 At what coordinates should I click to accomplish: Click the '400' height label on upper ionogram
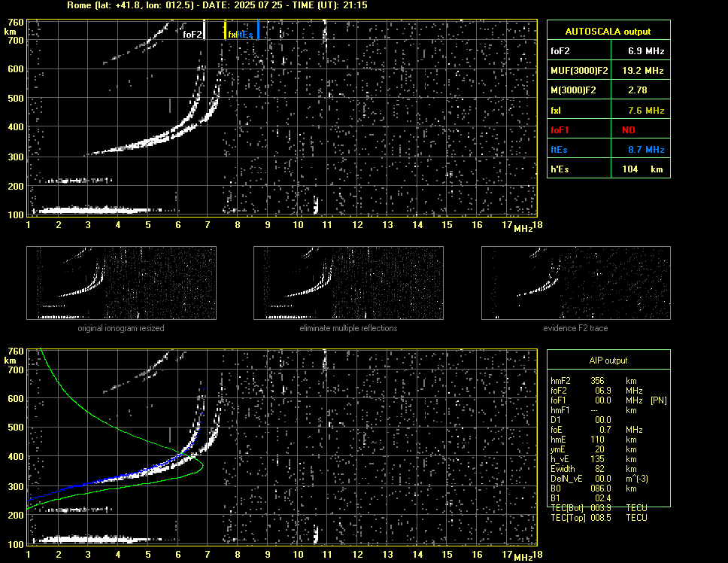[16, 126]
